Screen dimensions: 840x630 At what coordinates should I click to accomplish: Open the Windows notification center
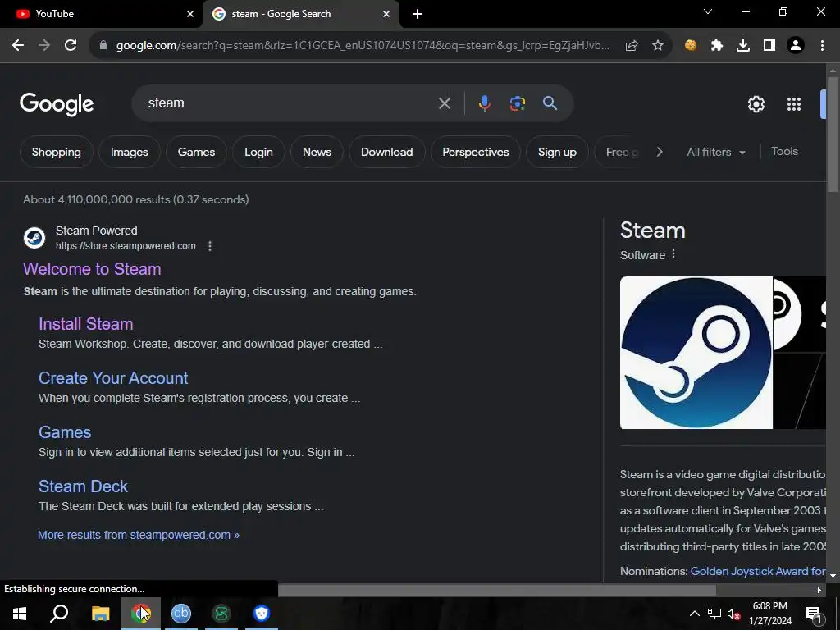(814, 614)
